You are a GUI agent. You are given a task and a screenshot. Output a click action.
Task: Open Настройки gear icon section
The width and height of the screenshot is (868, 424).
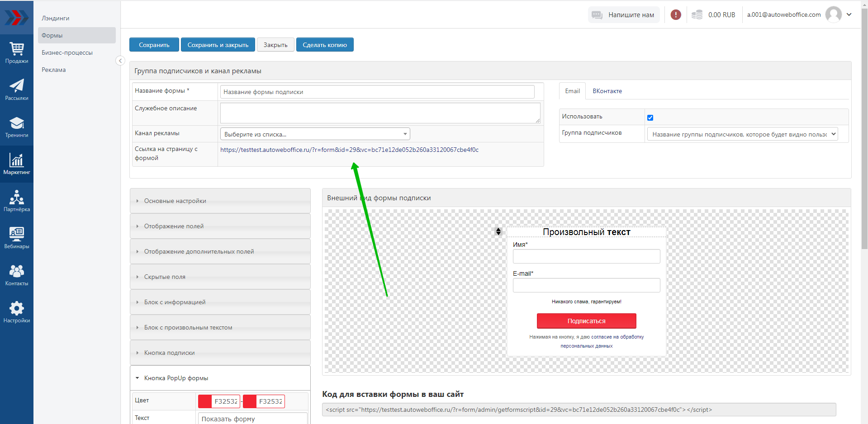[17, 312]
